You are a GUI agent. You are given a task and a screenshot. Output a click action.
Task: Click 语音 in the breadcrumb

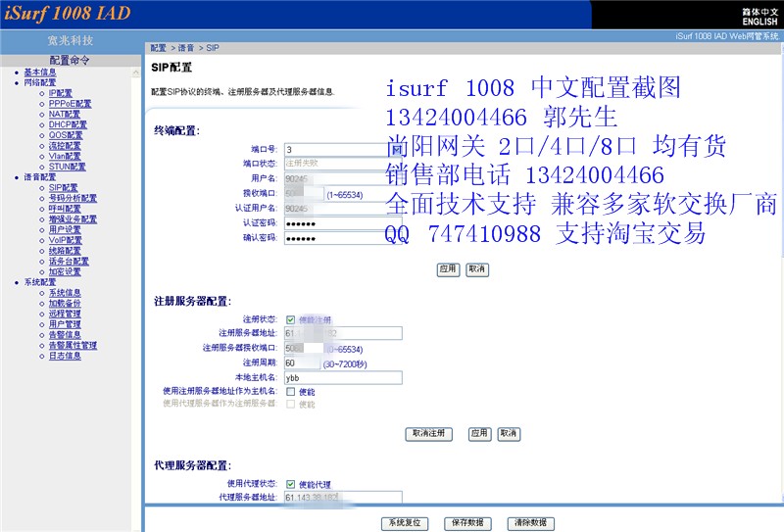pos(186,48)
